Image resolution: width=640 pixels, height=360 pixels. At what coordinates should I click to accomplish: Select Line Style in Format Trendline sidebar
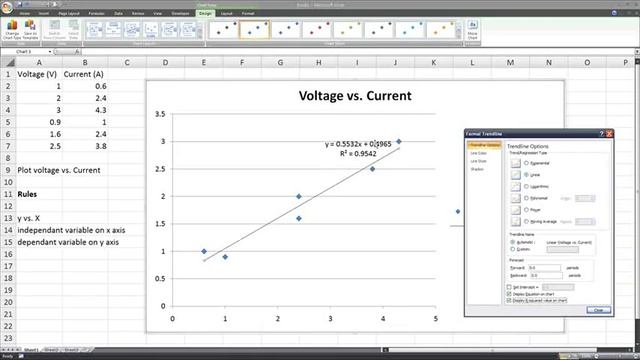(478, 161)
